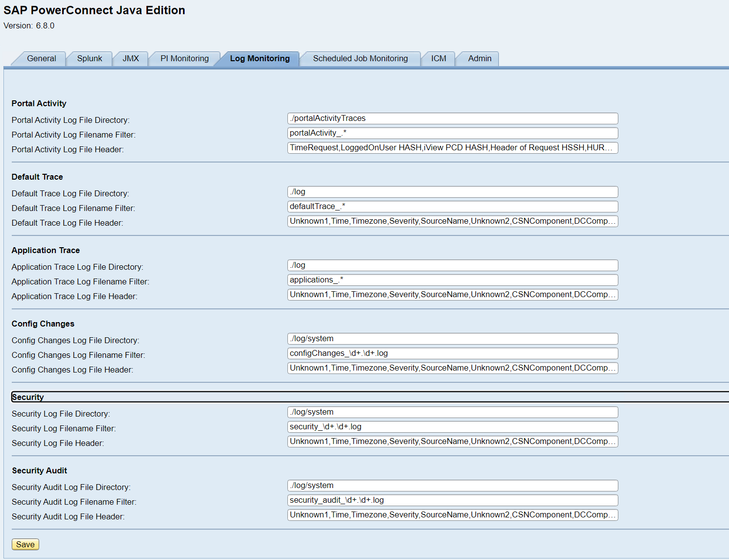Open the Admin tab
The height and width of the screenshot is (560, 729).
[x=479, y=59]
